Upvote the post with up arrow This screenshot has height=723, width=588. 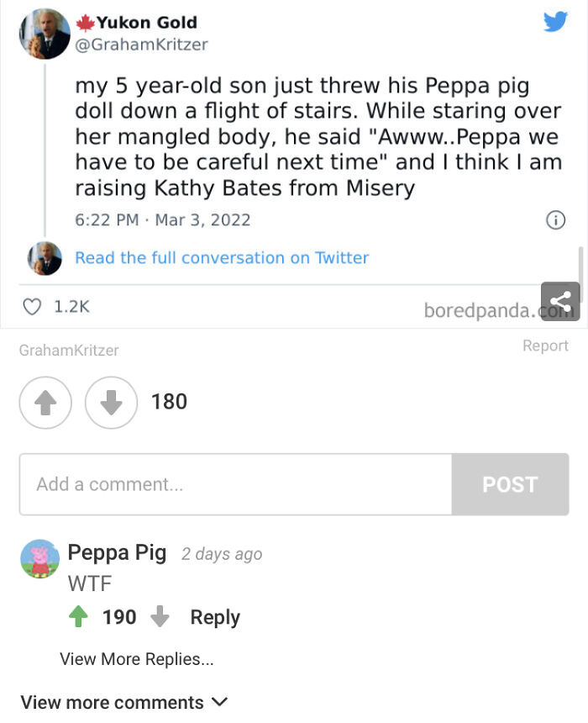(45, 403)
